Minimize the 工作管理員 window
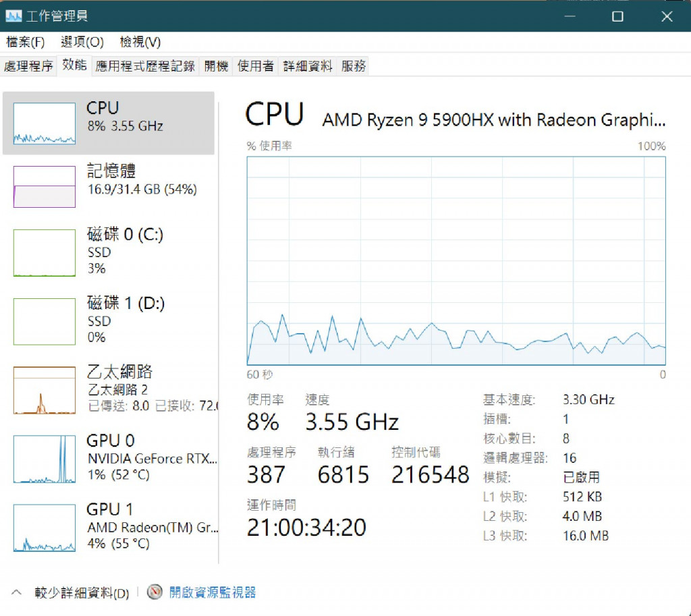Viewport: 691px width, 616px height. click(x=570, y=16)
